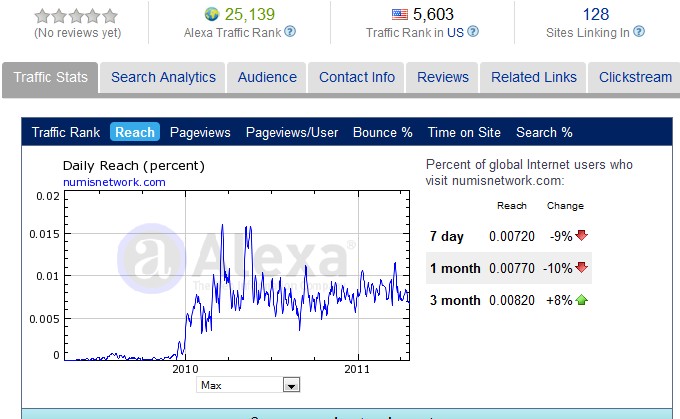The image size is (680, 419).
Task: Open the Reviews tab
Action: pyautogui.click(x=443, y=77)
